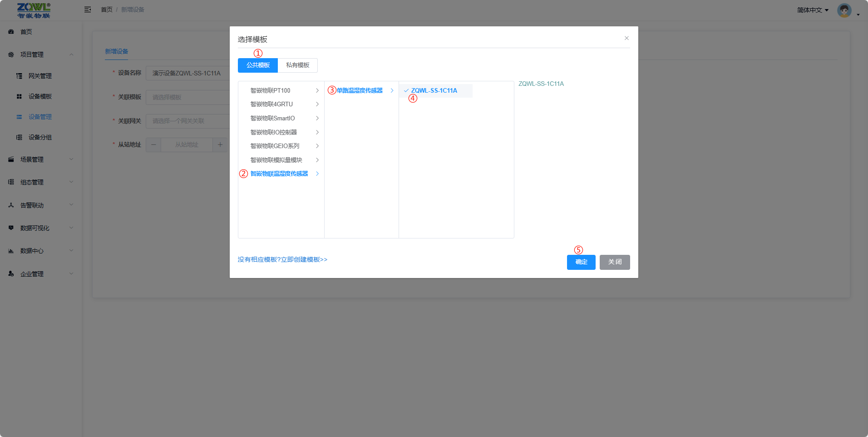Screen dimensions: 868x437
Task: Open the 简体中文 language dropdown
Action: click(x=813, y=10)
